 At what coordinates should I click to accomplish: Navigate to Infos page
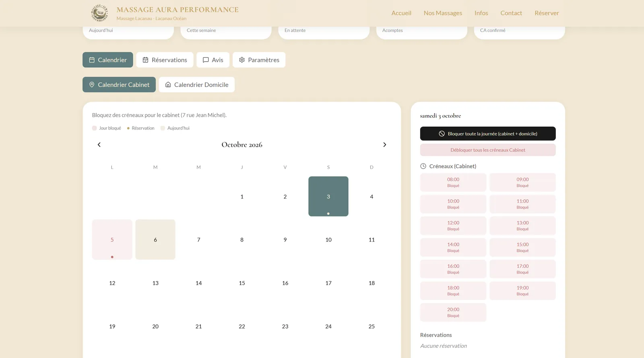pyautogui.click(x=481, y=13)
